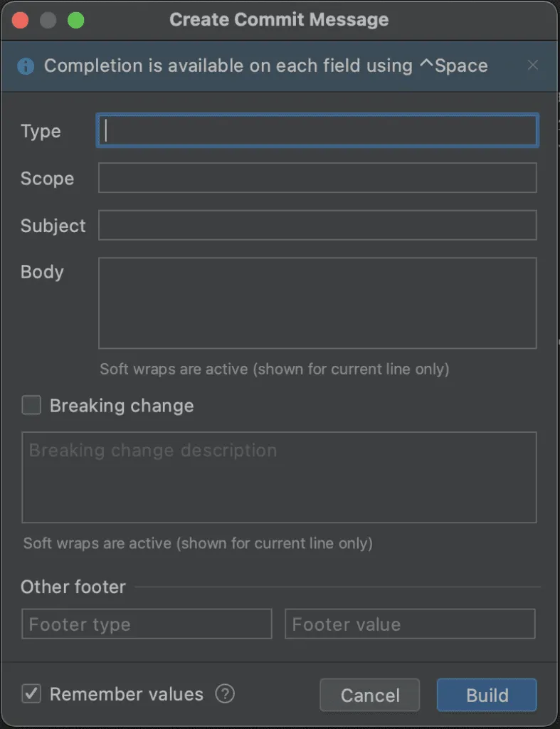This screenshot has width=560, height=729.
Task: Click into the Scope field
Action: (317, 178)
